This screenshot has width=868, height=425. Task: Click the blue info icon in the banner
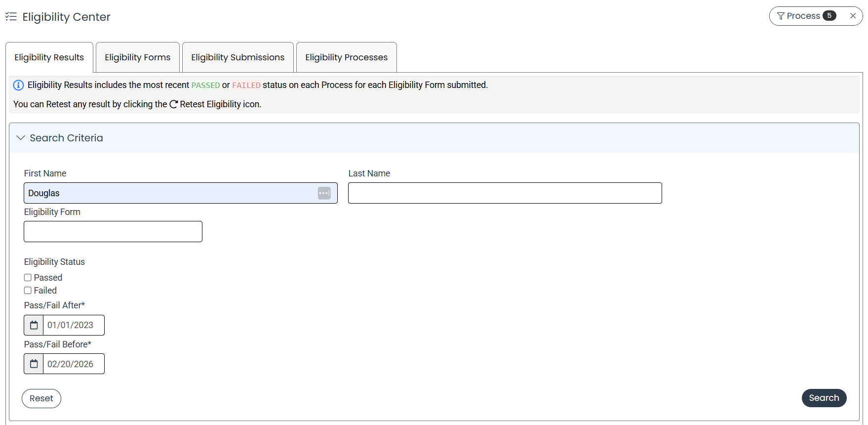click(18, 85)
